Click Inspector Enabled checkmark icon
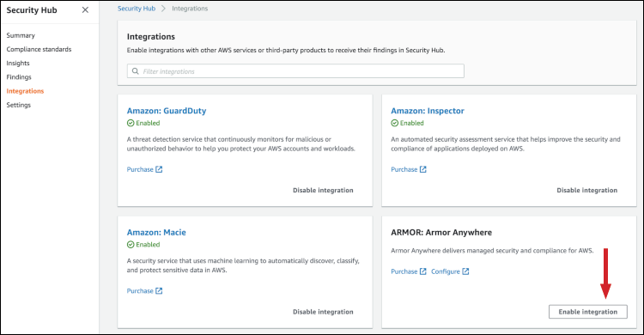644x335 pixels. coord(395,124)
